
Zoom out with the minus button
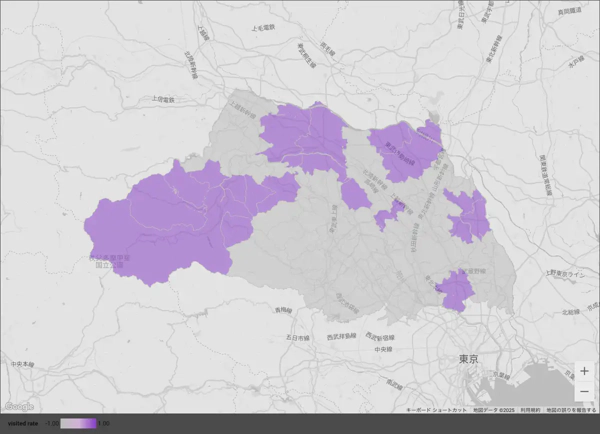click(584, 391)
